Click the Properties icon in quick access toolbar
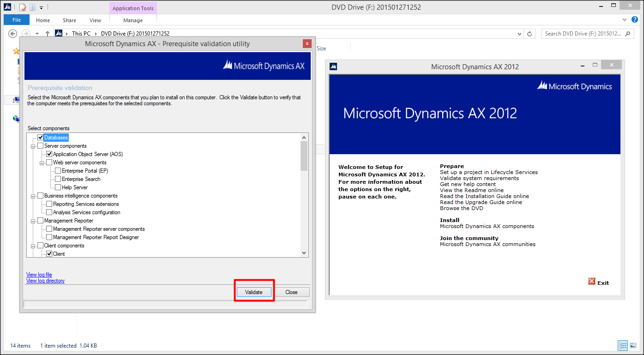 click(x=23, y=7)
